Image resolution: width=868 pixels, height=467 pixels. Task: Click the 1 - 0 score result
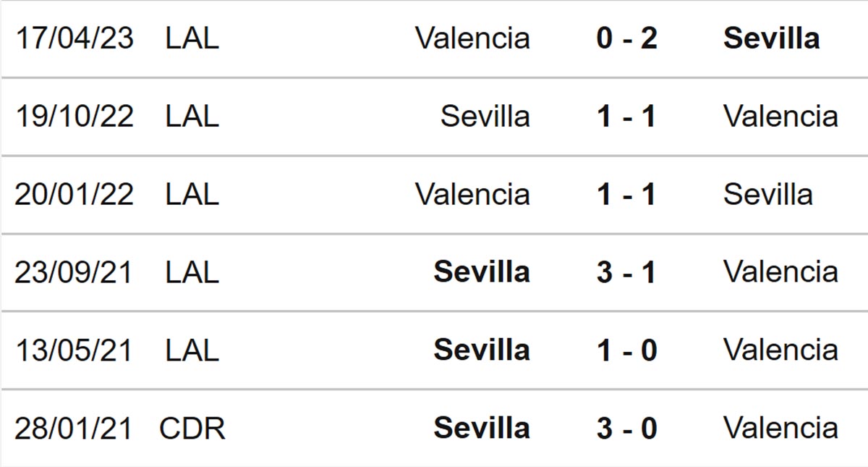tap(626, 350)
